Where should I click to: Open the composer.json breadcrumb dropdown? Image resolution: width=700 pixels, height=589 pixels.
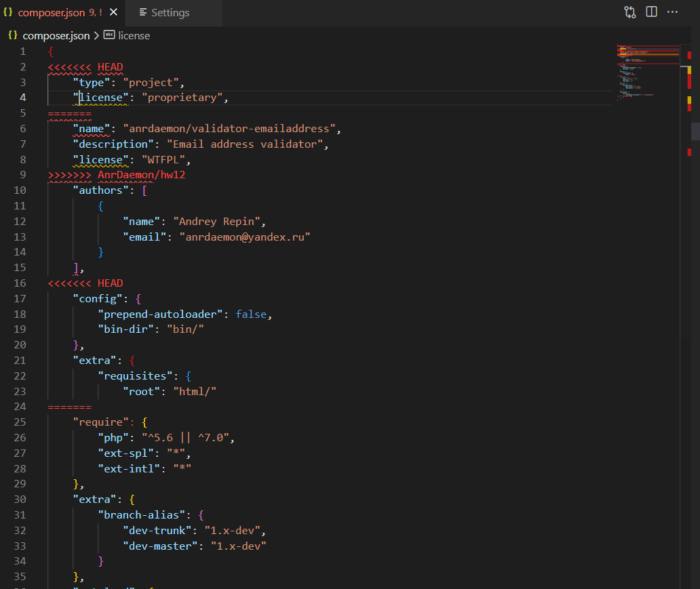(58, 35)
